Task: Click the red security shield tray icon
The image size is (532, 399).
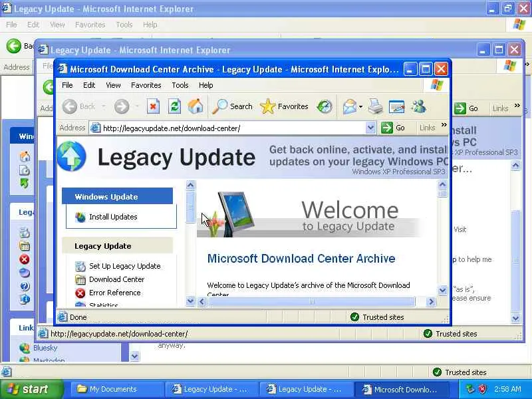Action: [483, 389]
